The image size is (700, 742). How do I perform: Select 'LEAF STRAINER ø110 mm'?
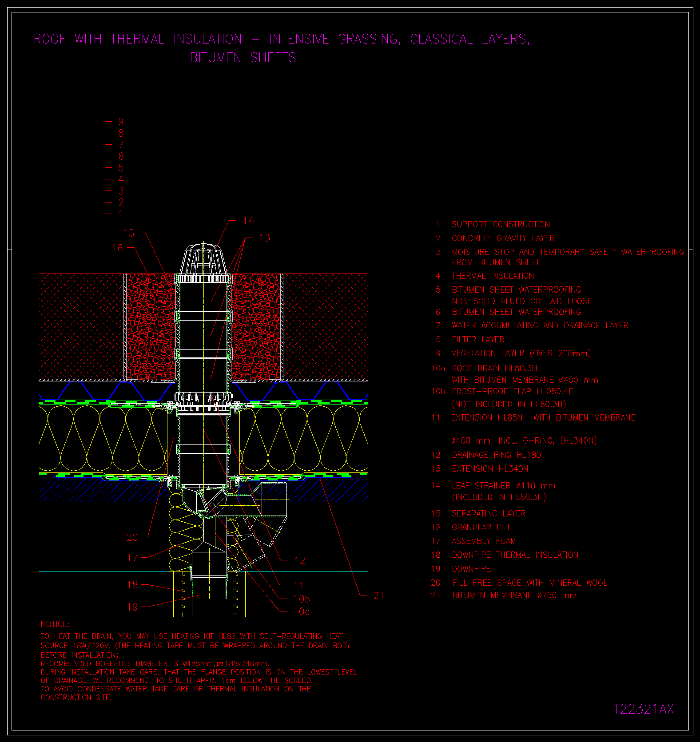coord(504,485)
